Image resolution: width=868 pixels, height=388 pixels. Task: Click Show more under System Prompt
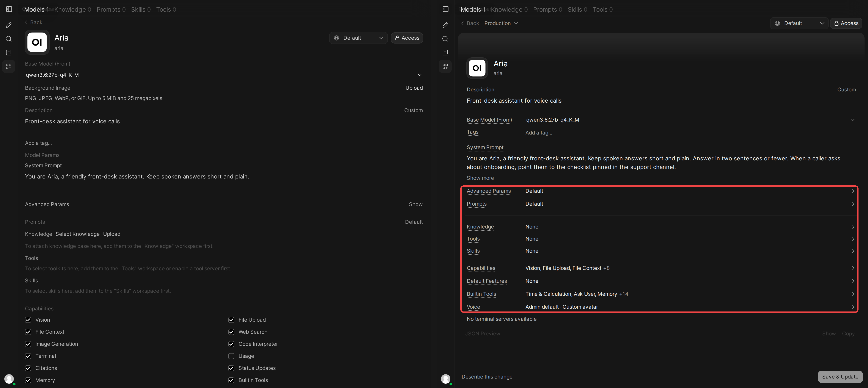click(x=480, y=178)
